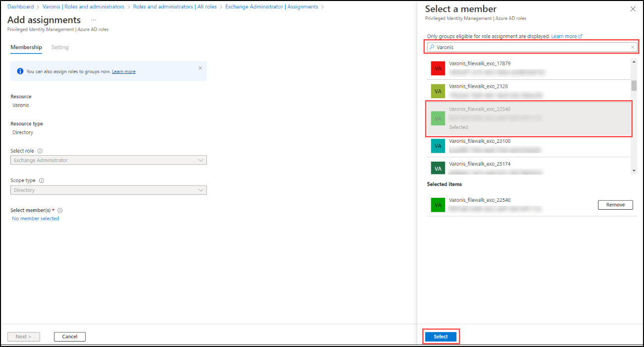The image size is (644, 347).
Task: Click the Exchange Administrator dropdown chevron
Action: (x=200, y=160)
